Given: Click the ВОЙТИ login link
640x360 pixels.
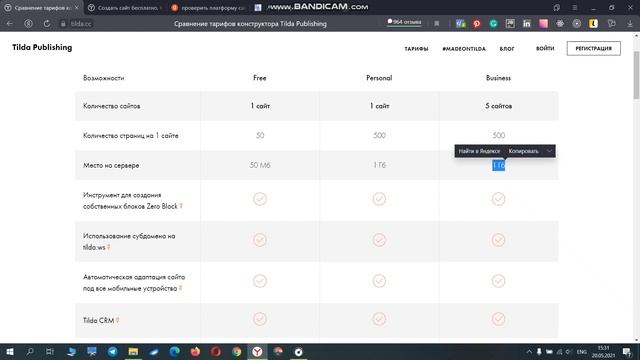Looking at the screenshot, I should (545, 48).
